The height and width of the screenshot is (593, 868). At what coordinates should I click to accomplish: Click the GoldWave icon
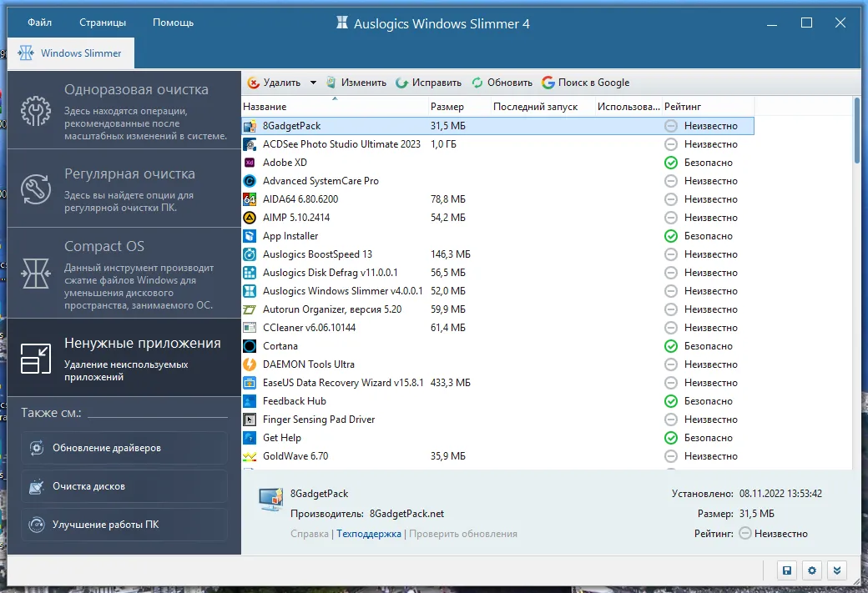point(250,456)
